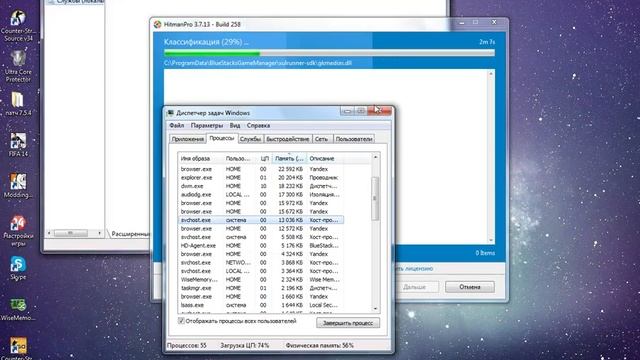Click the Дальше button in HitmanPro
Image resolution: width=640 pixels, height=360 pixels.
[414, 287]
